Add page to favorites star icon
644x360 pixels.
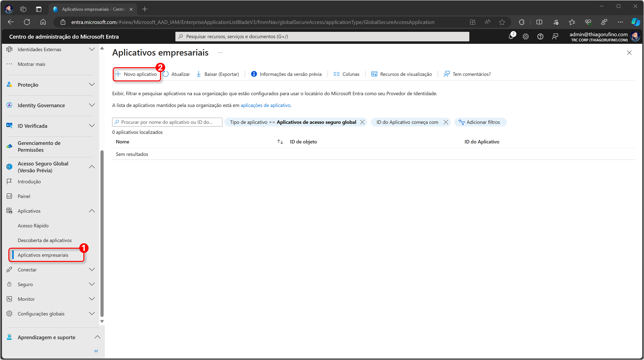(502, 22)
